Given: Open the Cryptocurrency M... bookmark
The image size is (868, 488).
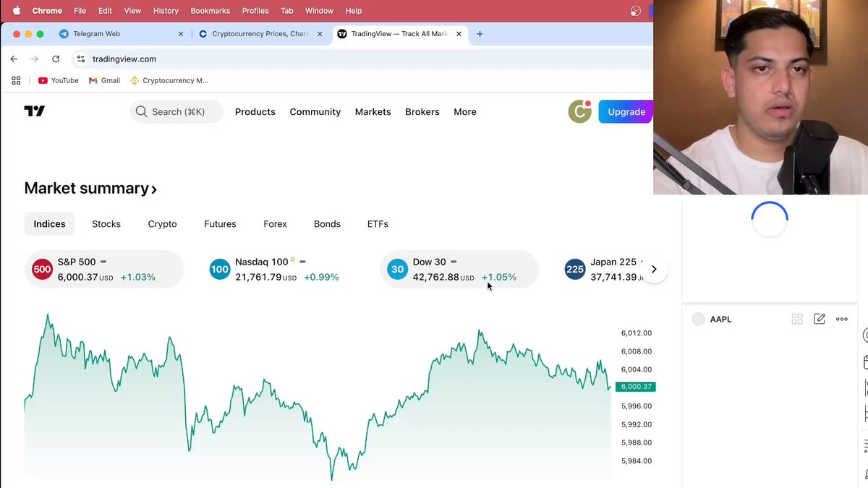Looking at the screenshot, I should [169, 80].
